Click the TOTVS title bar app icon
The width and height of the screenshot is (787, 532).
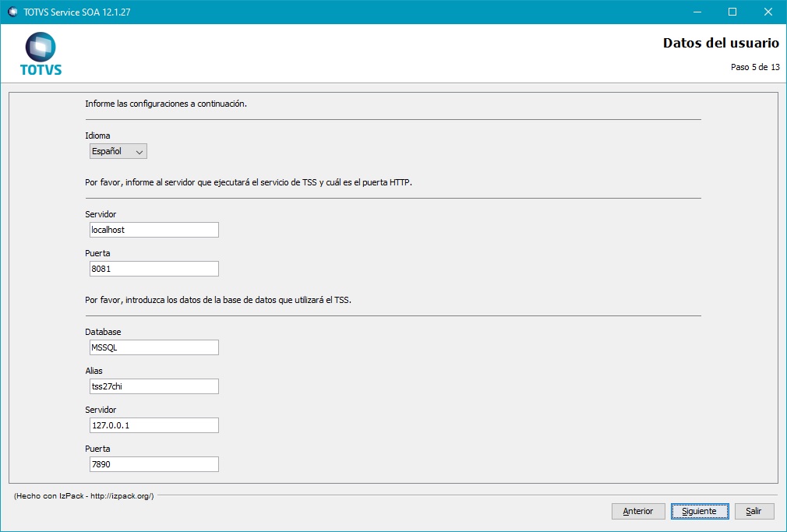click(x=12, y=12)
